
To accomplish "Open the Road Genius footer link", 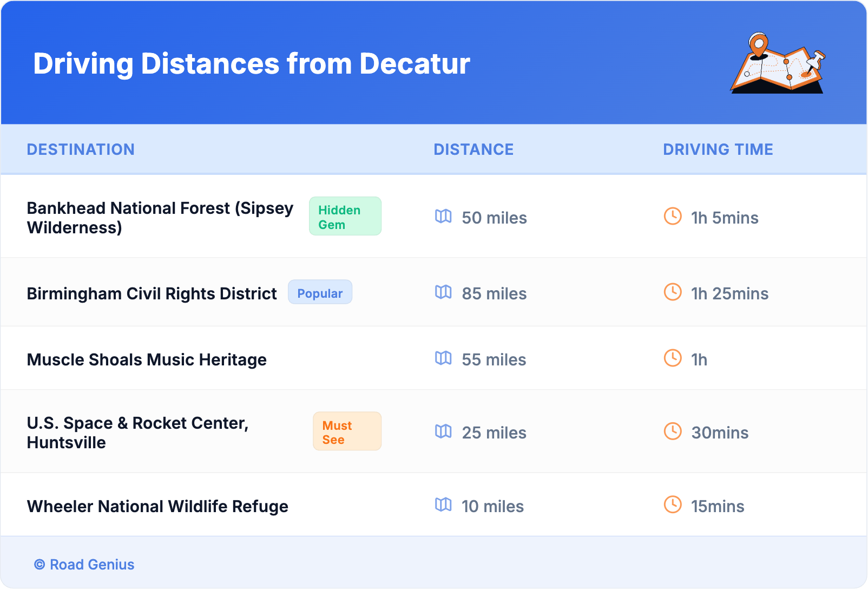I will click(84, 565).
